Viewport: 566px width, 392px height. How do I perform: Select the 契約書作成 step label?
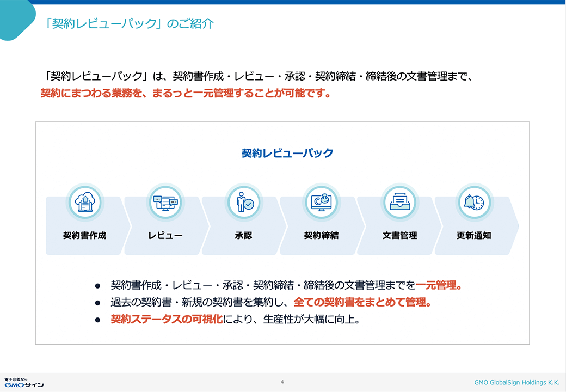84,235
